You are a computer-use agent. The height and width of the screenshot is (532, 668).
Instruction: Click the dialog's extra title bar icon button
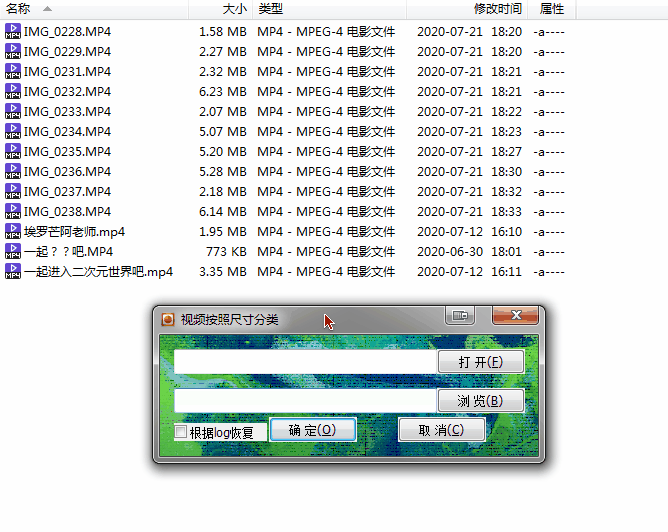point(460,315)
